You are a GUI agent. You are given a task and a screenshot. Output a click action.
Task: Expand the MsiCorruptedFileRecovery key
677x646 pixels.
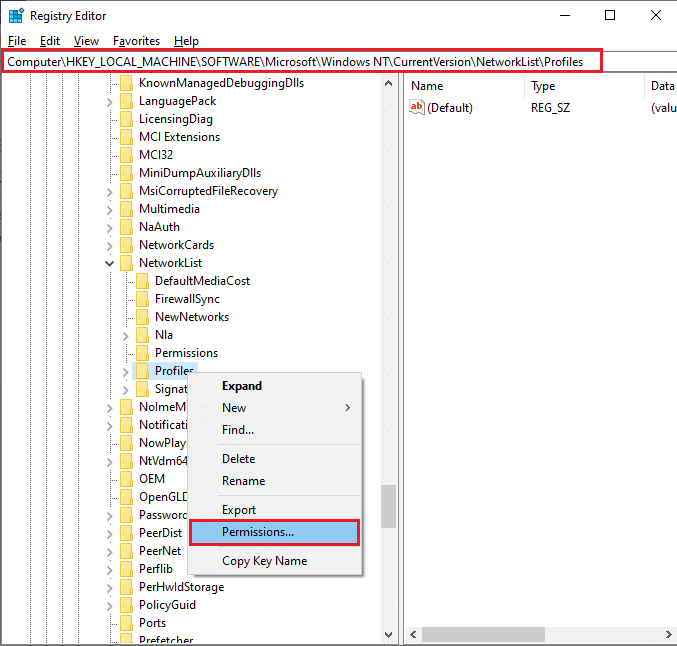(x=110, y=192)
